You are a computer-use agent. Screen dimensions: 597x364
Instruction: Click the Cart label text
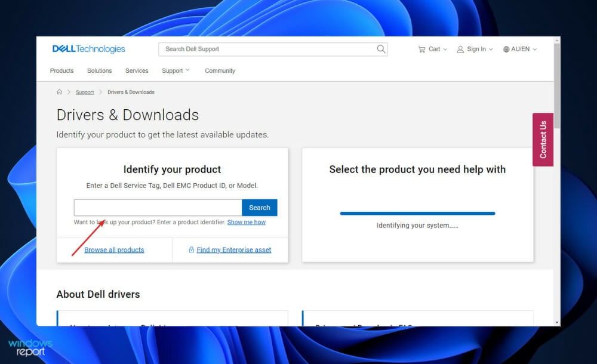434,49
